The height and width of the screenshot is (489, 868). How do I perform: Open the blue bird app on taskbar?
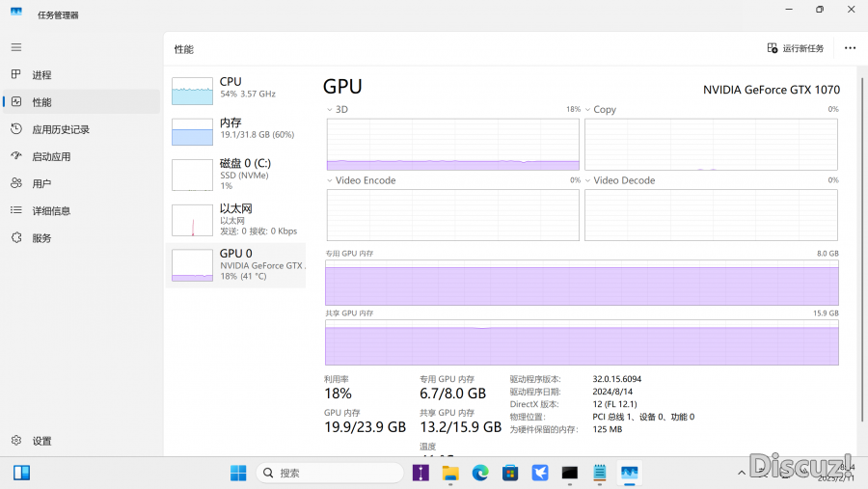point(540,473)
